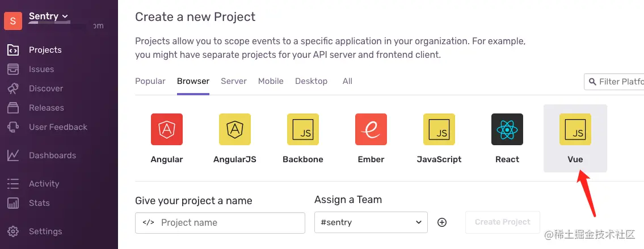Click the Settings gear icon
This screenshot has width=644, height=249.
[x=13, y=231]
